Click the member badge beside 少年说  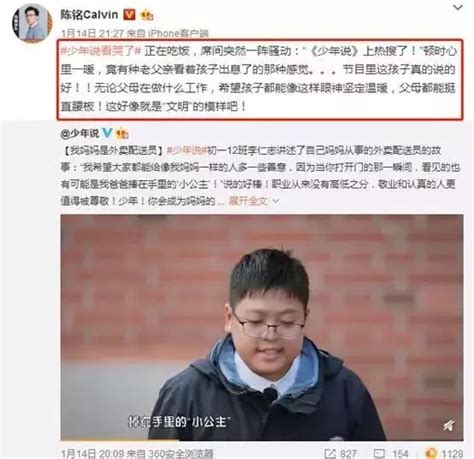click(122, 133)
